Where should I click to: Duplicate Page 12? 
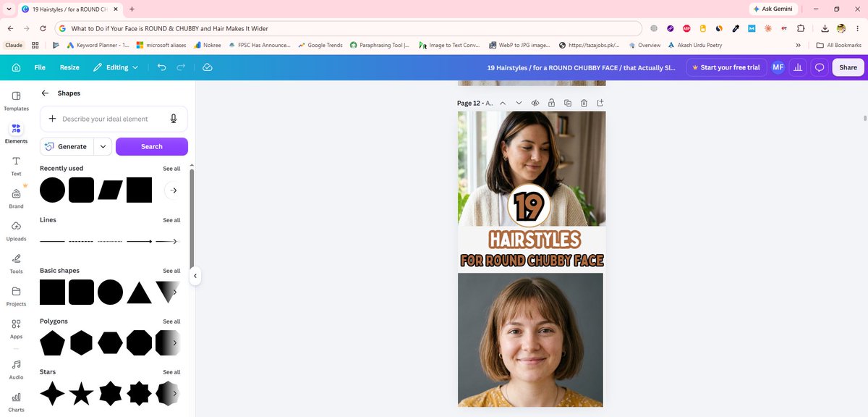(568, 104)
